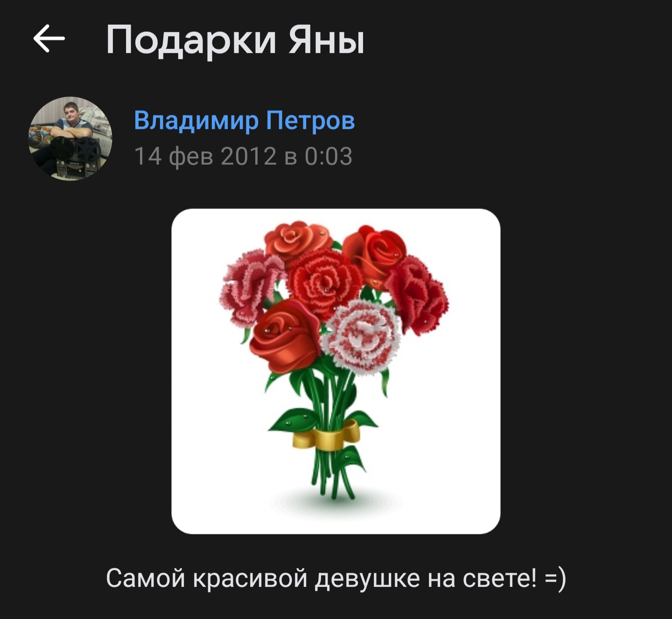Open the flower bouquet gift image
This screenshot has height=619, width=672.
click(x=336, y=371)
